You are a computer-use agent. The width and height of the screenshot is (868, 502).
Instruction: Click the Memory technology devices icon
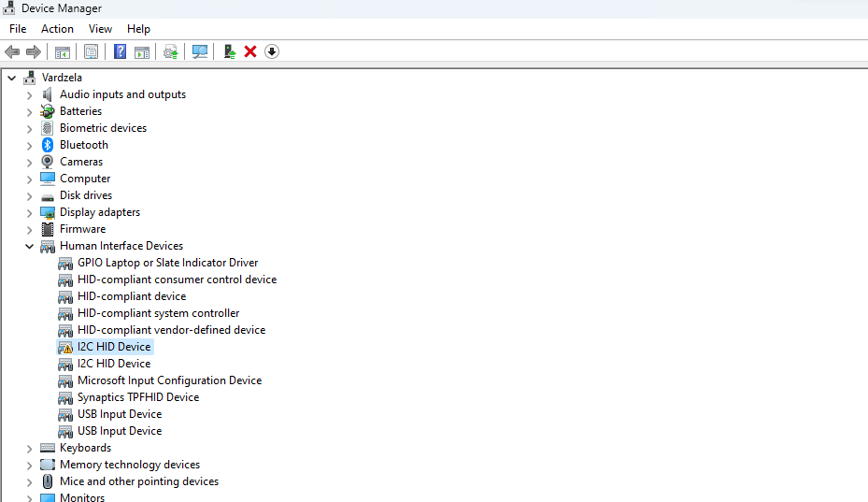[x=48, y=465]
